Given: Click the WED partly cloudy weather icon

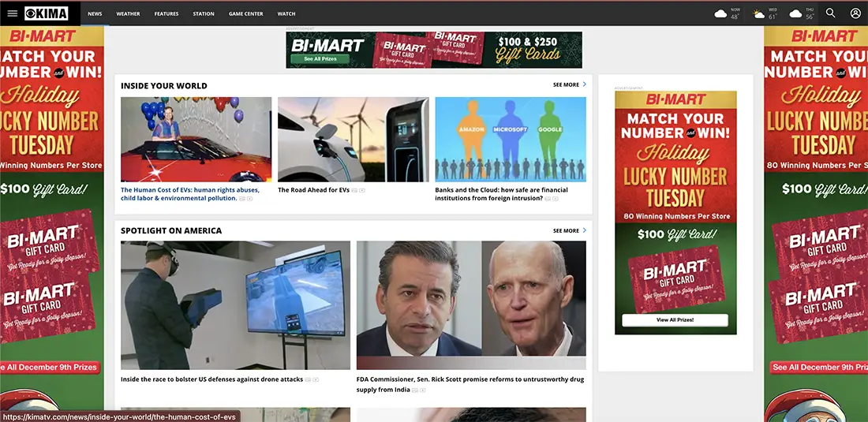Looking at the screenshot, I should click(x=758, y=14).
